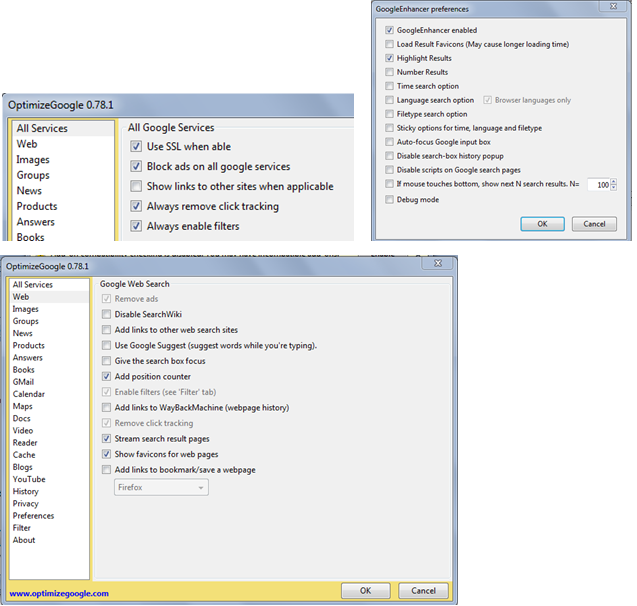The height and width of the screenshot is (606, 637).
Task: Check Disable SearchWiki option
Action: click(x=106, y=314)
